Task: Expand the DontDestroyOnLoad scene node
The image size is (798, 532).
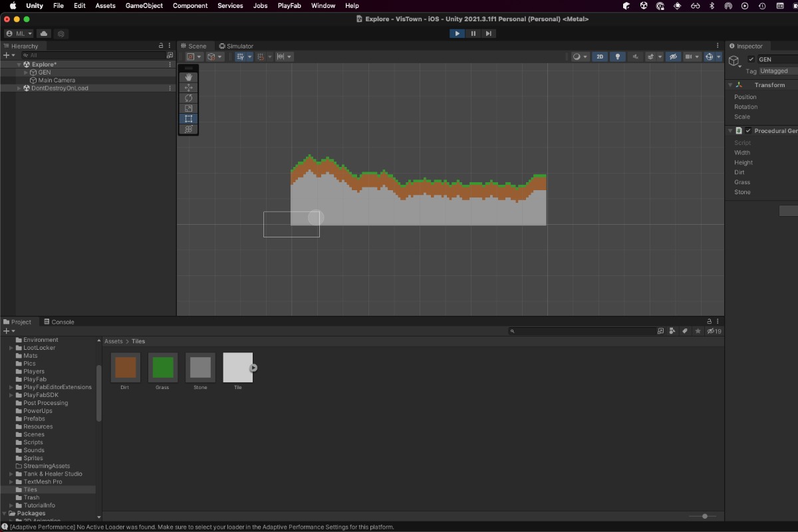Action: (x=19, y=88)
